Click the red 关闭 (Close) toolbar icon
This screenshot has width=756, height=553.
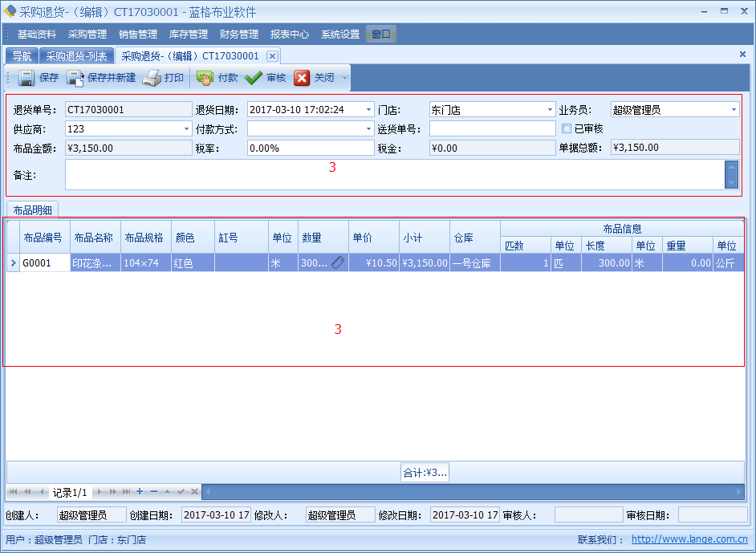[x=302, y=78]
